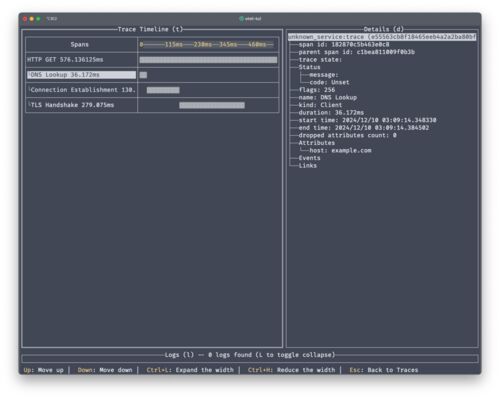Image resolution: width=500 pixels, height=399 pixels.
Task: Select the code: Unset row
Action: [329, 82]
